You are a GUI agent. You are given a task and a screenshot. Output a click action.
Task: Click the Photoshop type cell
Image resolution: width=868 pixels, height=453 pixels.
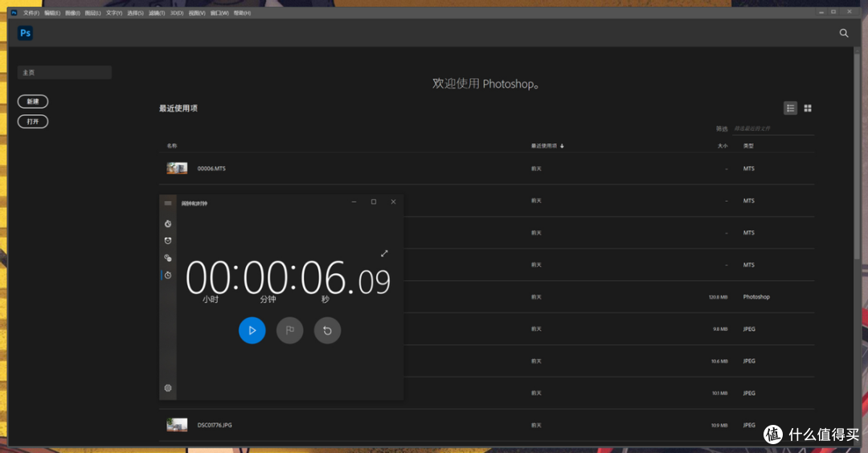[x=756, y=297]
